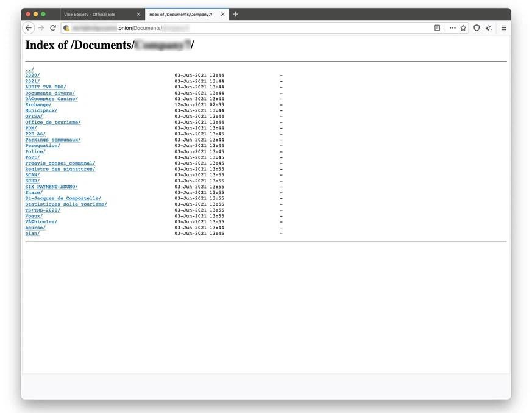Open the Registre_des_signatures/ folder
The height and width of the screenshot is (413, 532).
tap(60, 169)
